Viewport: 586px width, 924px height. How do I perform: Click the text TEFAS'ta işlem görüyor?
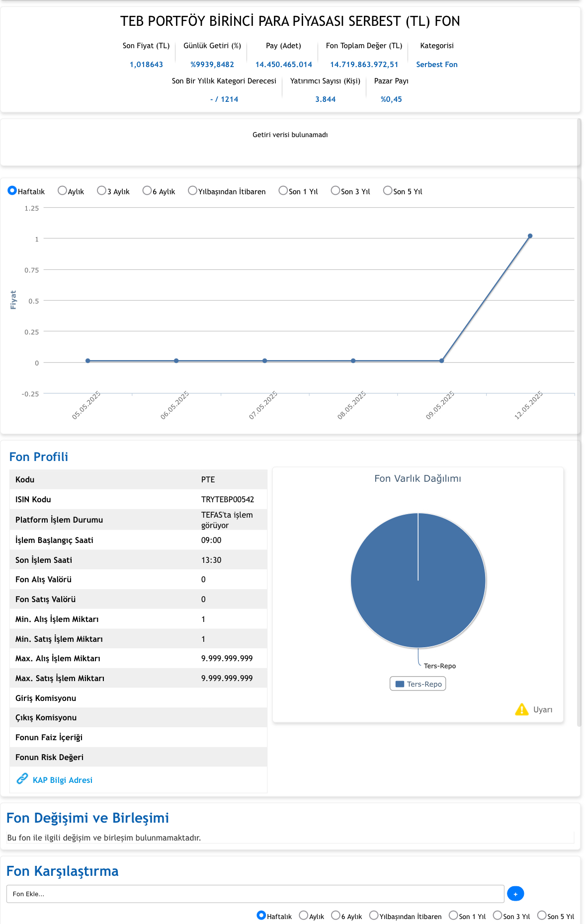227,520
